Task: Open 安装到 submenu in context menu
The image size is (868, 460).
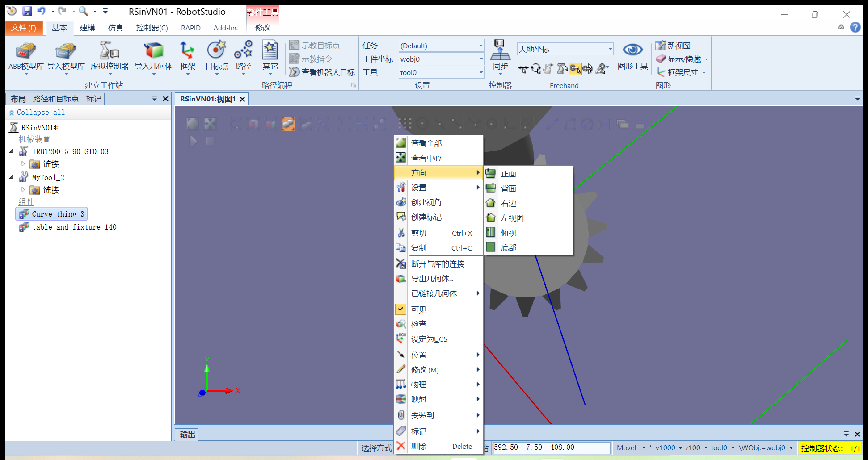Action: (438, 415)
